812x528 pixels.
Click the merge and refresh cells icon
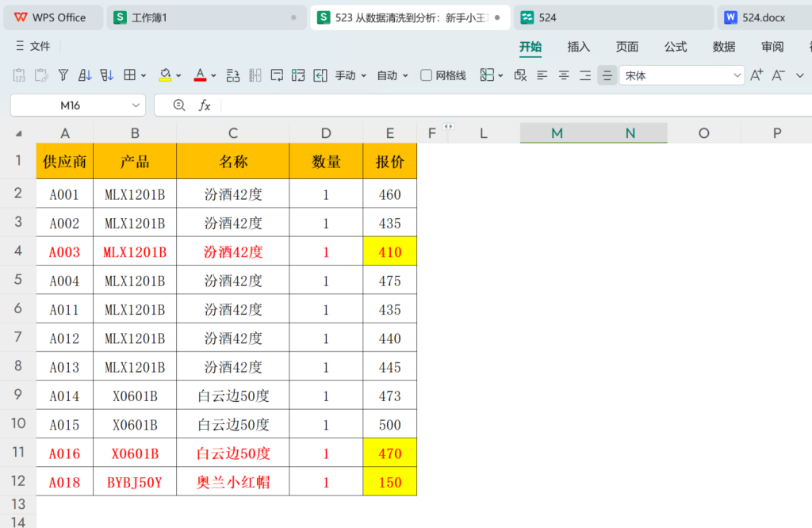point(298,75)
